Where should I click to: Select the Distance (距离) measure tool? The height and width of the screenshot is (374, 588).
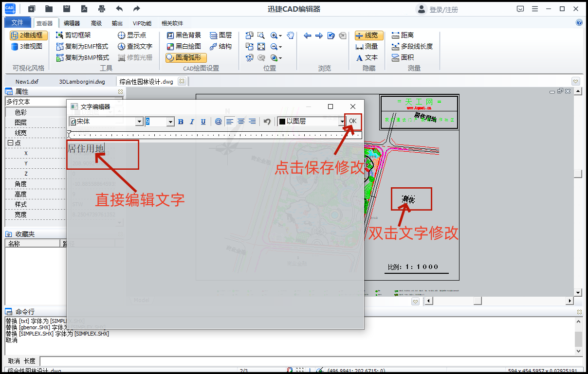pyautogui.click(x=403, y=36)
